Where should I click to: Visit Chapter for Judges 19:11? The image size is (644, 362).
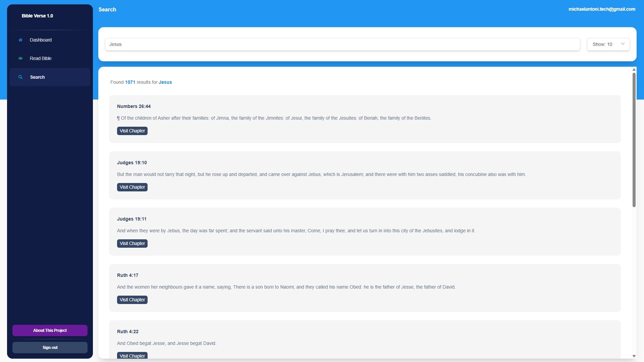(x=132, y=243)
